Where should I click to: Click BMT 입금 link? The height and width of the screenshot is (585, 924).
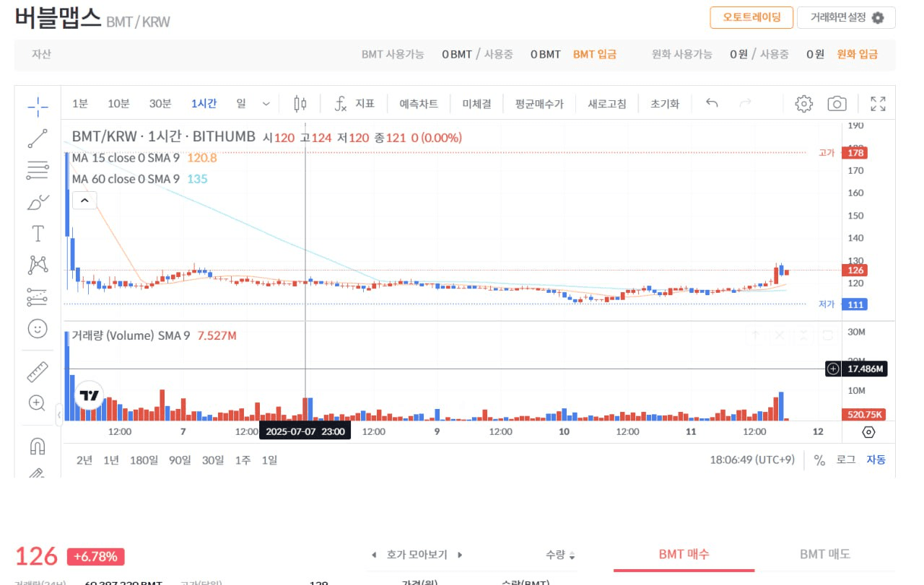(x=595, y=54)
